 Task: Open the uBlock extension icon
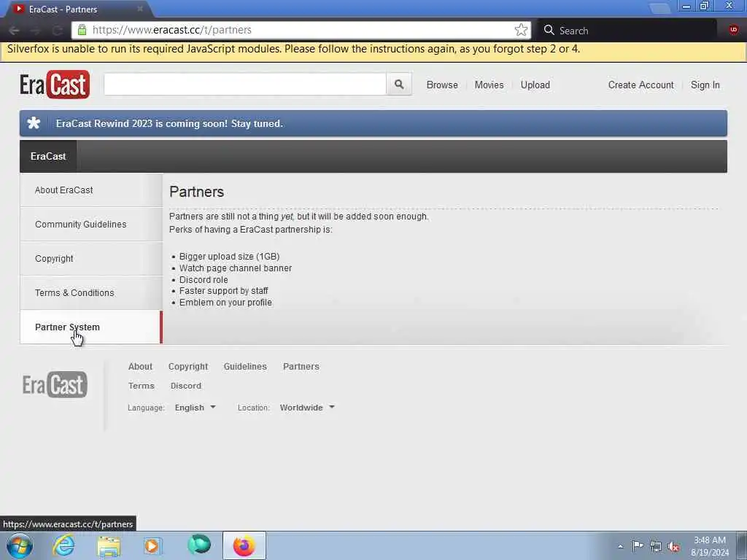[x=734, y=30]
